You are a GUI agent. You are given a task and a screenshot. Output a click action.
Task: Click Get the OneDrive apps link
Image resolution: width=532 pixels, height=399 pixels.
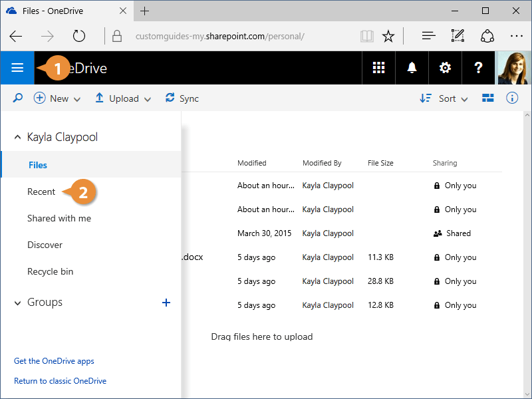54,361
